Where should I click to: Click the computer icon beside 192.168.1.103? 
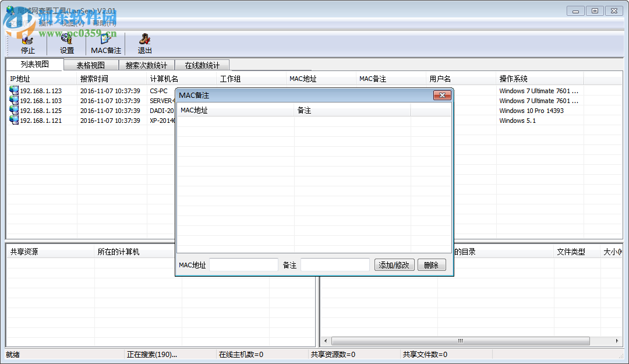(13, 100)
